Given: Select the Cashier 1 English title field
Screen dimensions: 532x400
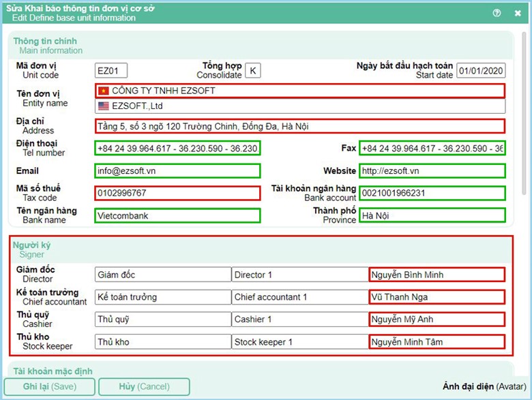Looking at the screenshot, I should click(299, 319).
